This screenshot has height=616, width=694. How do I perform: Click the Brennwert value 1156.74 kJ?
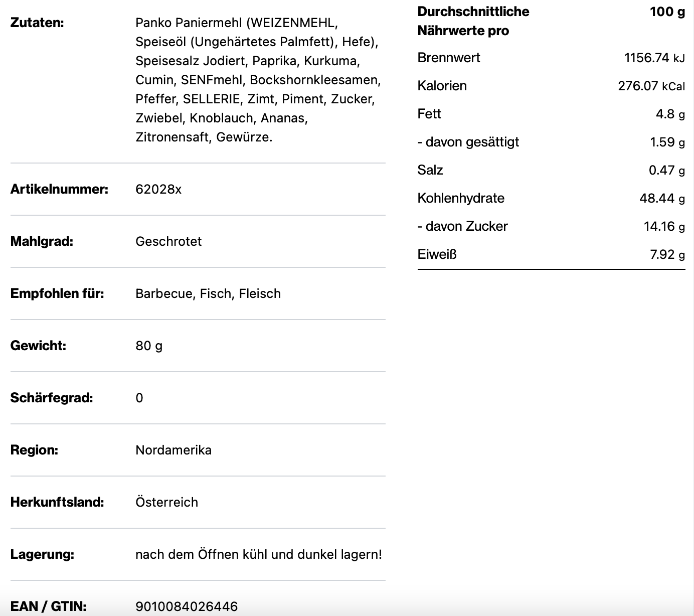point(654,58)
